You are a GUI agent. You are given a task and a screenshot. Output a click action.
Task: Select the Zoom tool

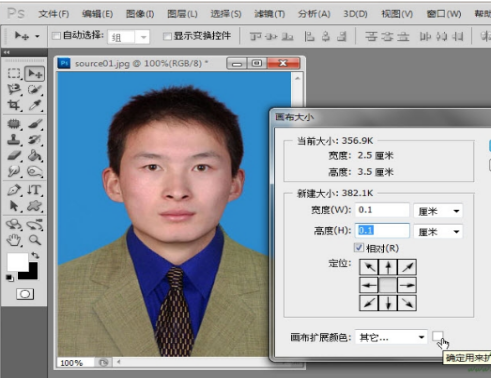(x=35, y=240)
